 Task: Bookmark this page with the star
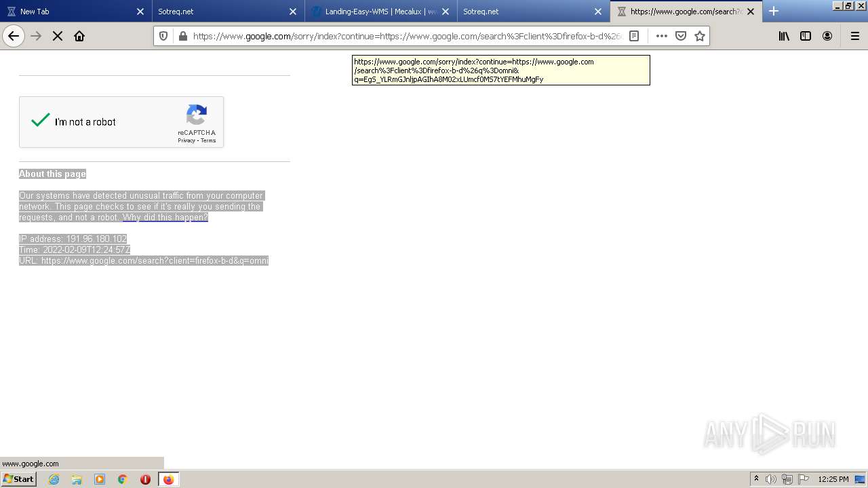(700, 36)
